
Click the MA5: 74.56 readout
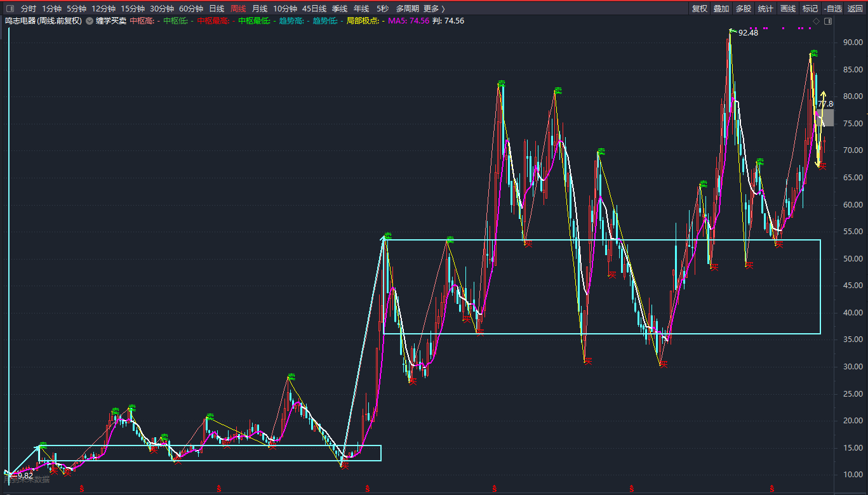coord(408,21)
